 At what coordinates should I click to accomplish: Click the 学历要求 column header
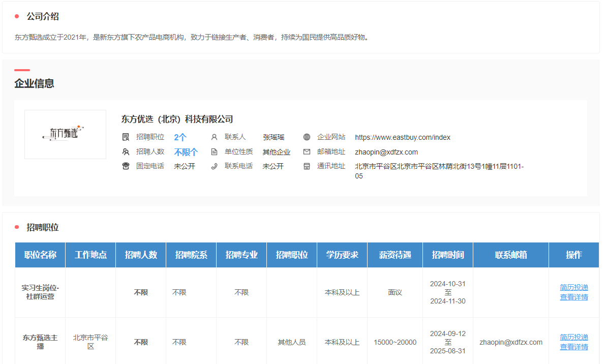[342, 255]
